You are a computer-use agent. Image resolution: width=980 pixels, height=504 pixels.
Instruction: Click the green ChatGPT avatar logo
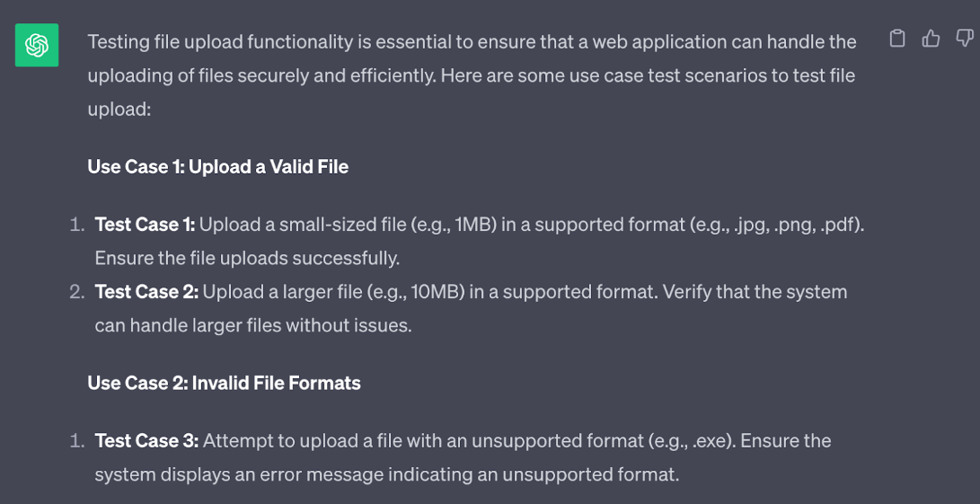tap(37, 45)
